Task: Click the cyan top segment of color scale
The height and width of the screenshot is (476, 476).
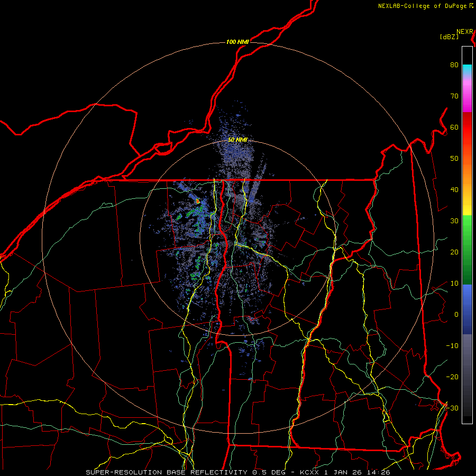Action: click(467, 69)
